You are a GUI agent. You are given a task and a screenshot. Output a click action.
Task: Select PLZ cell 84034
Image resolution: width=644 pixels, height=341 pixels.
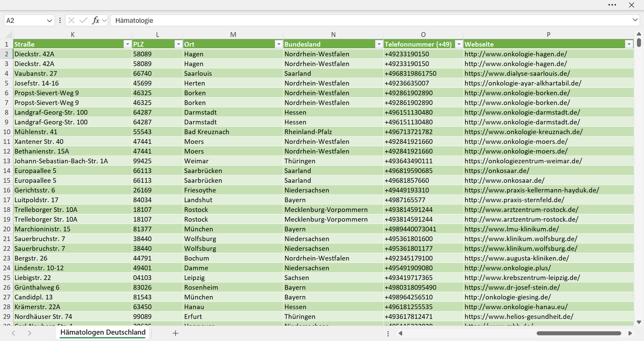[157, 200]
